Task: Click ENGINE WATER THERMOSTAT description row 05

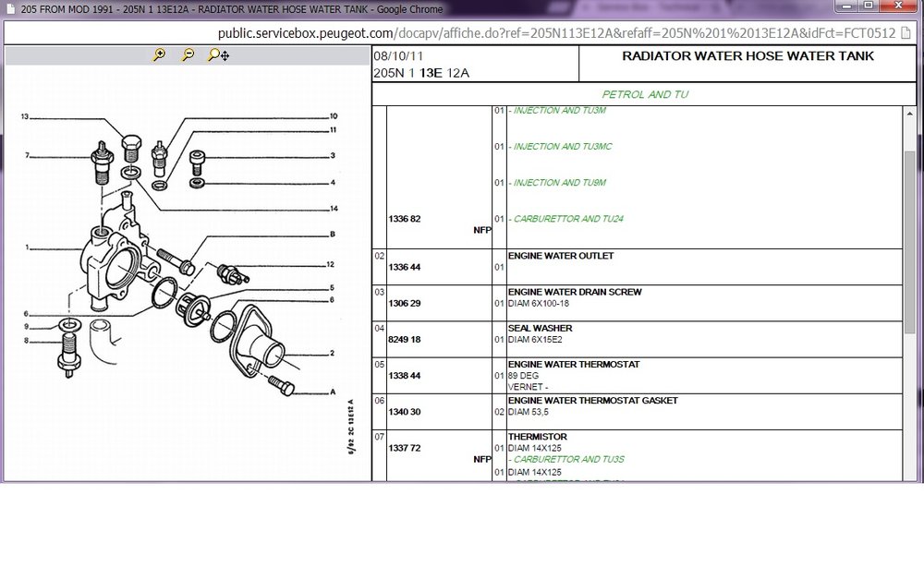Action: point(574,364)
